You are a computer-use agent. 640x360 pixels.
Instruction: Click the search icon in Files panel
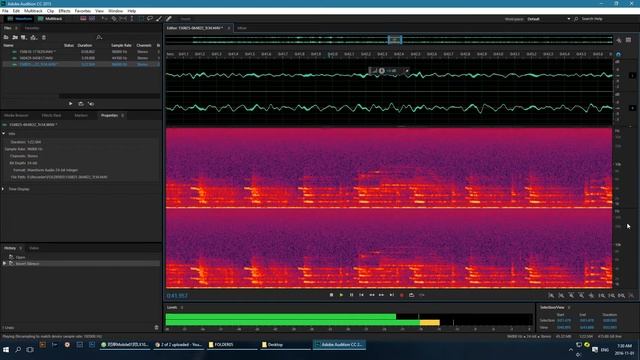tap(99, 38)
